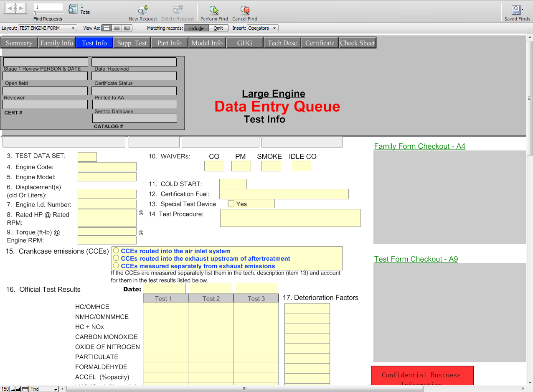Click the Test Procedure field
This screenshot has height=392, width=533.
coord(290,218)
